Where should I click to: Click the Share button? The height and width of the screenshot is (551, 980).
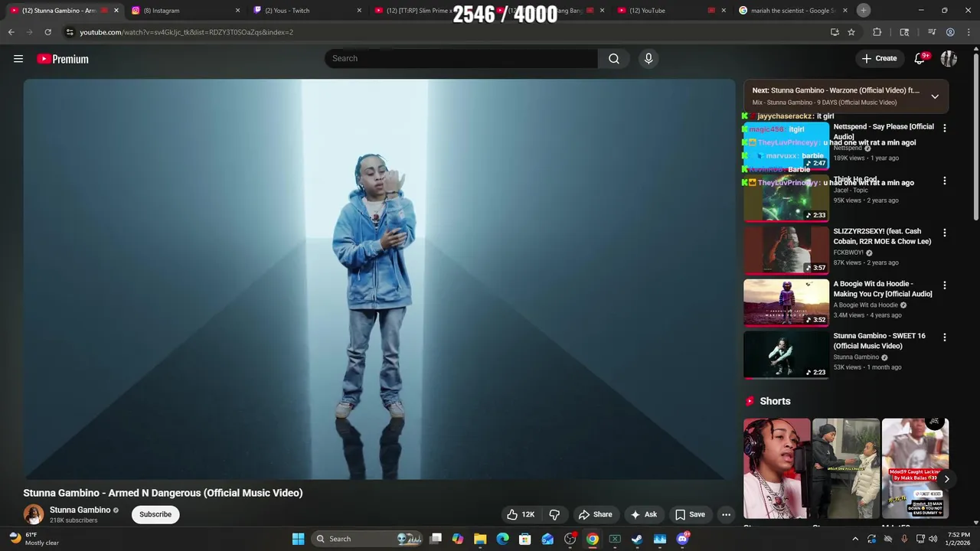[595, 514]
